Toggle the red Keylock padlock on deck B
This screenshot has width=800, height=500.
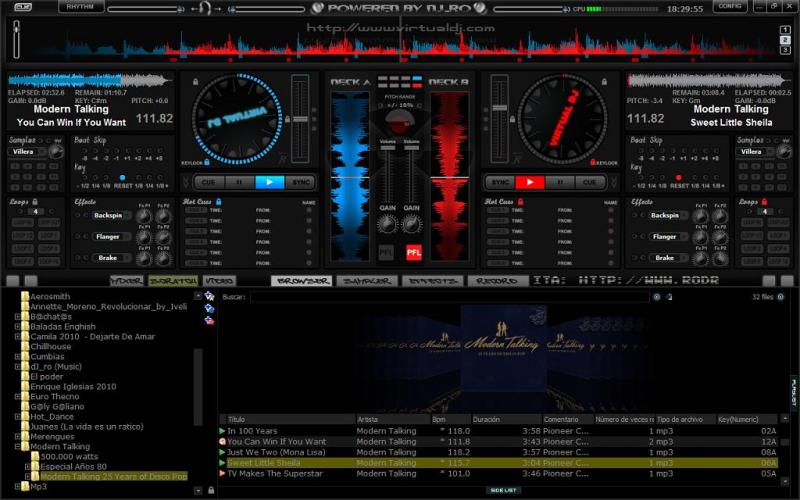[592, 162]
